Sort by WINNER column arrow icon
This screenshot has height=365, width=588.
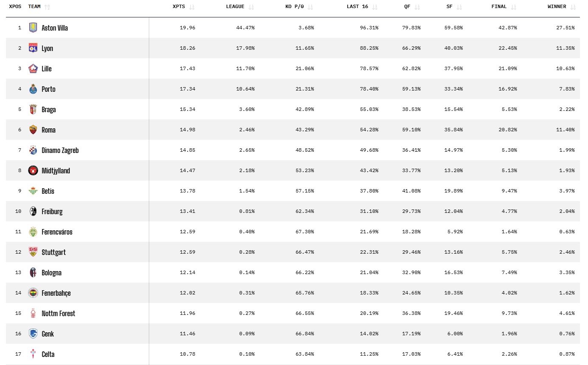coord(573,7)
